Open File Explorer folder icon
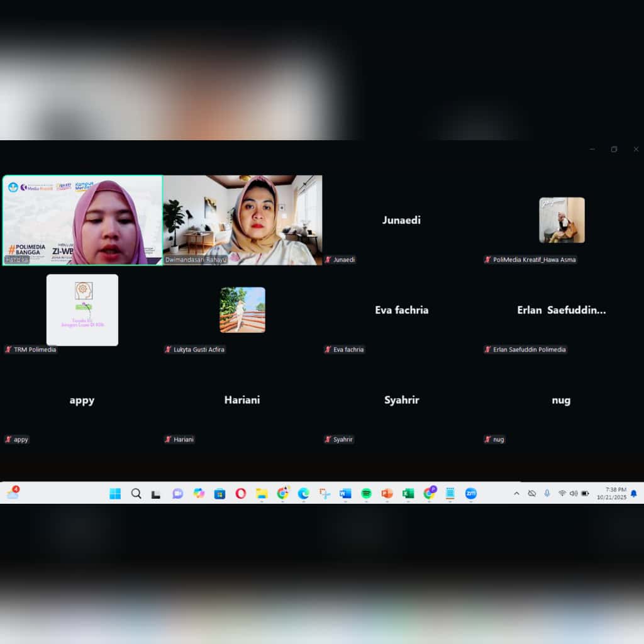The width and height of the screenshot is (644, 644). pyautogui.click(x=262, y=494)
